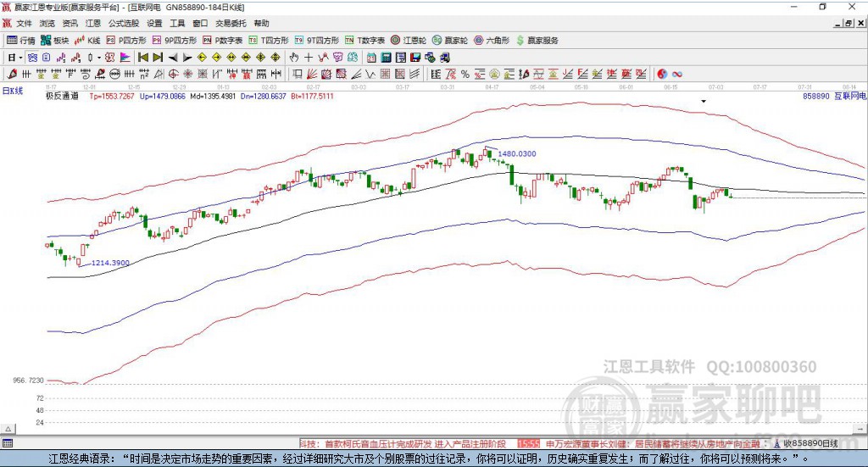Screen dimensions: 868x467
Task: Open 赢家服务 with the dollar icon
Action: (x=537, y=41)
